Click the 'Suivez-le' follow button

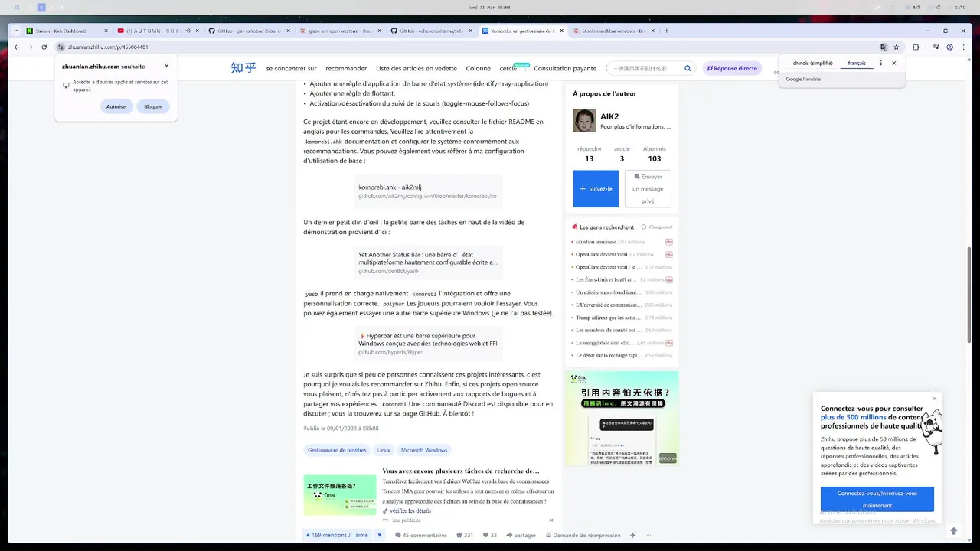(x=596, y=188)
